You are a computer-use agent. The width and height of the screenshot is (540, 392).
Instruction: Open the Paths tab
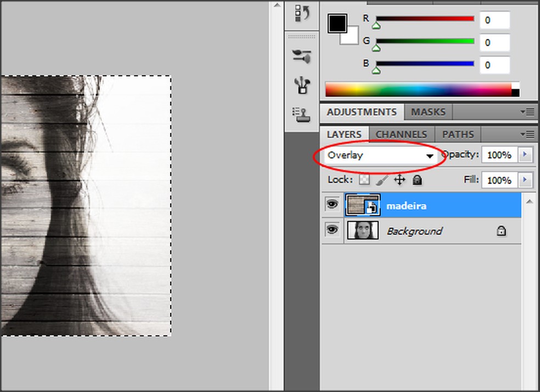point(458,134)
